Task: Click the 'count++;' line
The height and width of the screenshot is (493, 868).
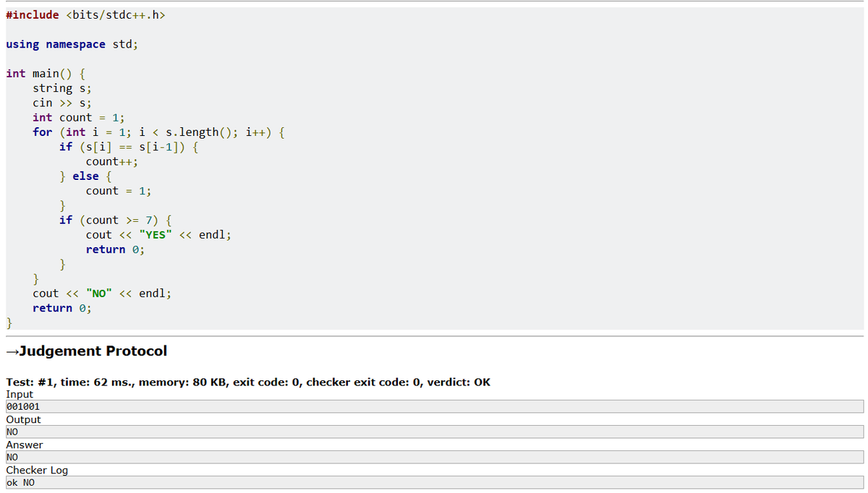Action: (111, 161)
